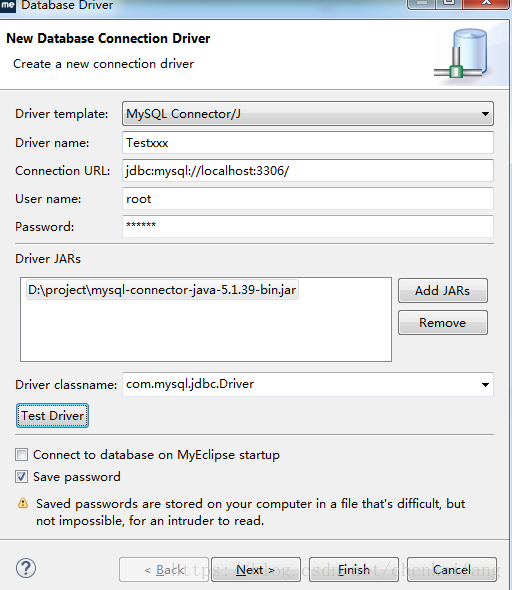
Task: Go to the Next wizard page
Action: tap(256, 570)
